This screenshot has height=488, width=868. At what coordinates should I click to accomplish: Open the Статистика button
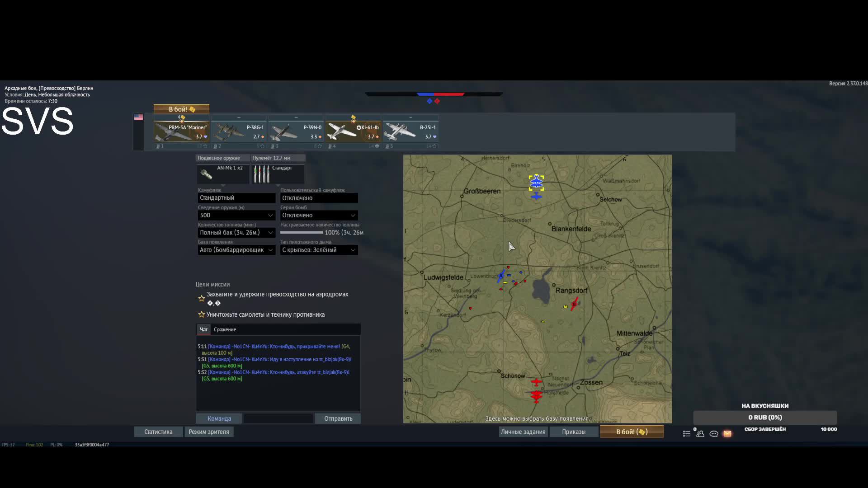coord(158,432)
